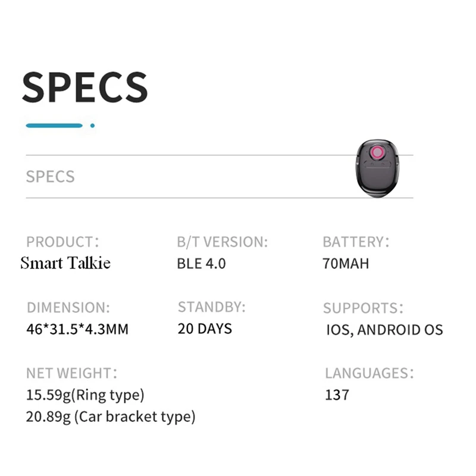Click the DIMENSION label
Viewport: 476px width, 476px height.
pos(68,308)
